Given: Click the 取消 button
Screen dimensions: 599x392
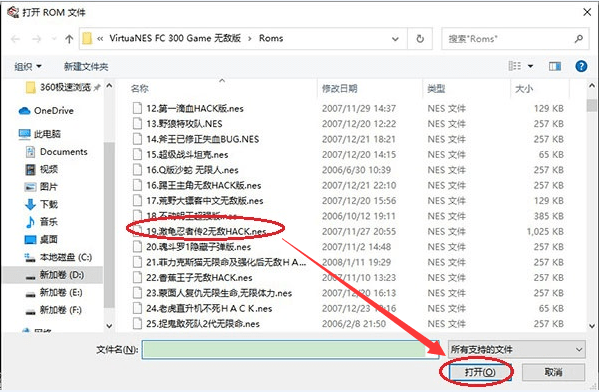Looking at the screenshot, I should tap(553, 372).
